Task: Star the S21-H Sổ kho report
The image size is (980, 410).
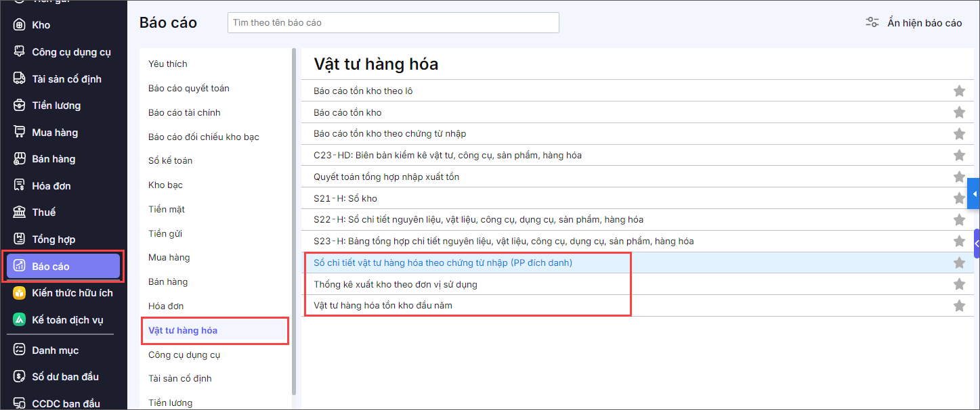Action: [959, 198]
